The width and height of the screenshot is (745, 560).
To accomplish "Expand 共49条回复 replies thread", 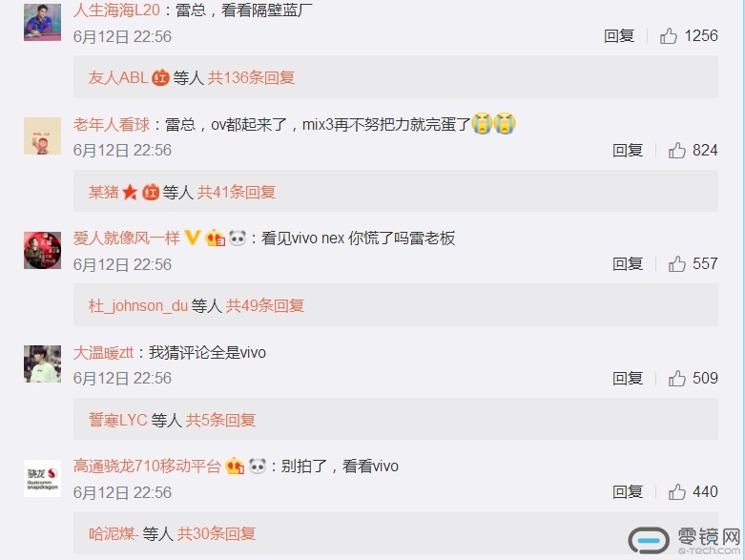I will [x=264, y=305].
